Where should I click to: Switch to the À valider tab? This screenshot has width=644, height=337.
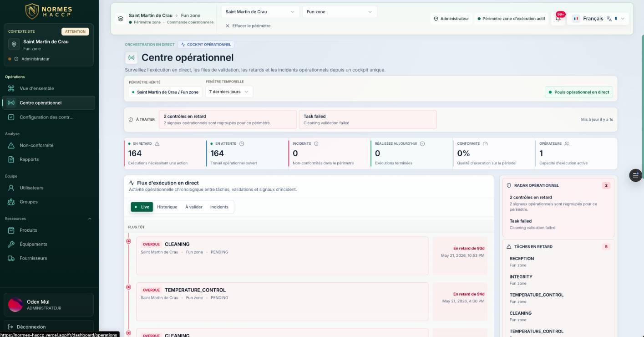click(x=194, y=207)
